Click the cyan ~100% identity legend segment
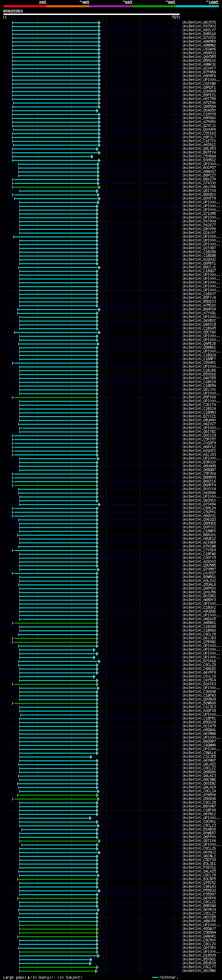Image resolution: width=222 pixels, height=980 pixels. click(197, 6)
